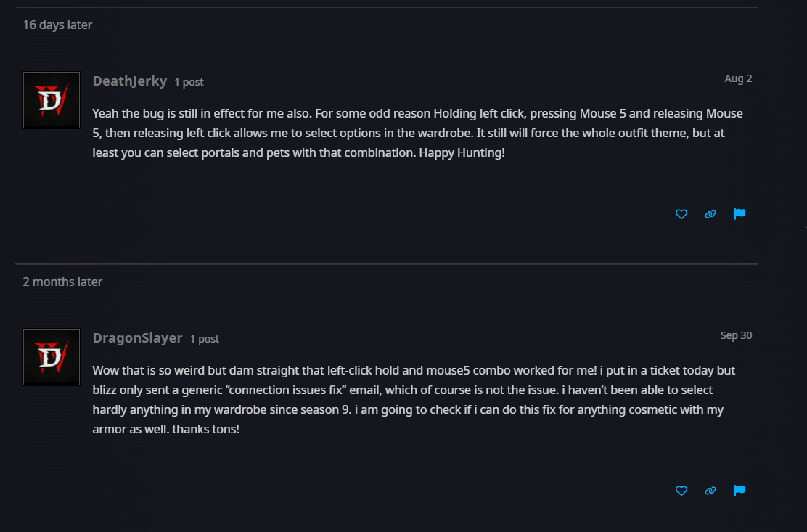Image resolution: width=807 pixels, height=532 pixels.
Task: Click the Sep 30 post date
Action: (736, 335)
